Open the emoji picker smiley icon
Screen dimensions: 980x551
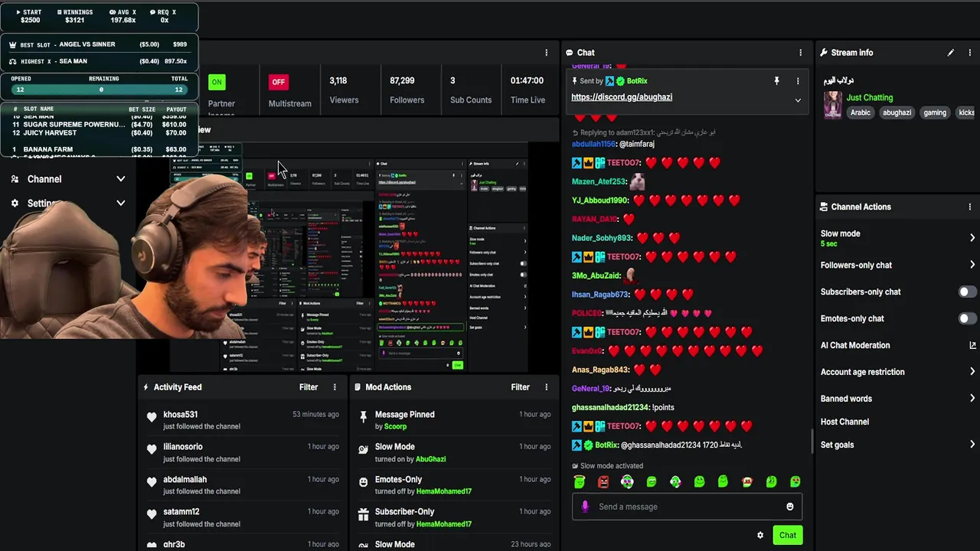(x=789, y=507)
